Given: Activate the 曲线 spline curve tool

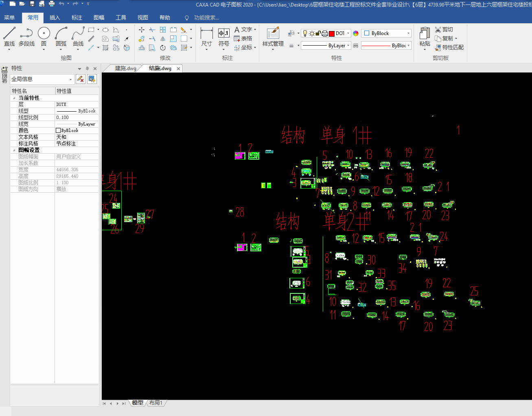Looking at the screenshot, I should (x=78, y=37).
